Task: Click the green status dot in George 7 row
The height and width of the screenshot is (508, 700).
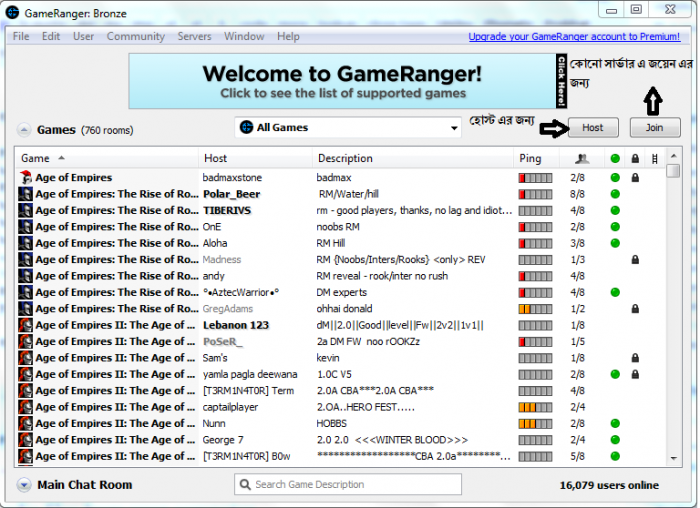Action: 615,440
